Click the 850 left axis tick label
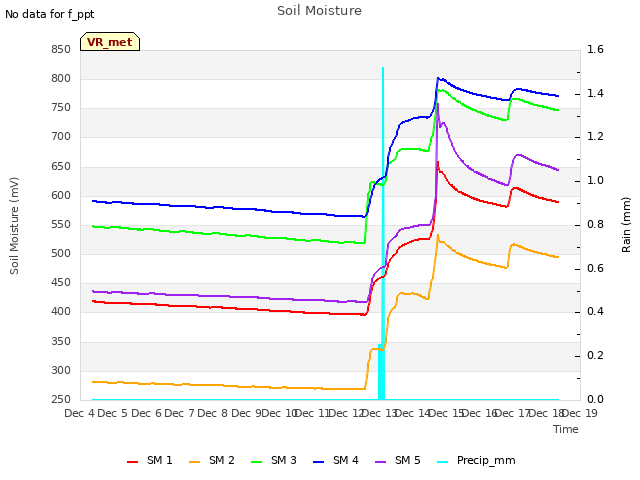 click(61, 49)
